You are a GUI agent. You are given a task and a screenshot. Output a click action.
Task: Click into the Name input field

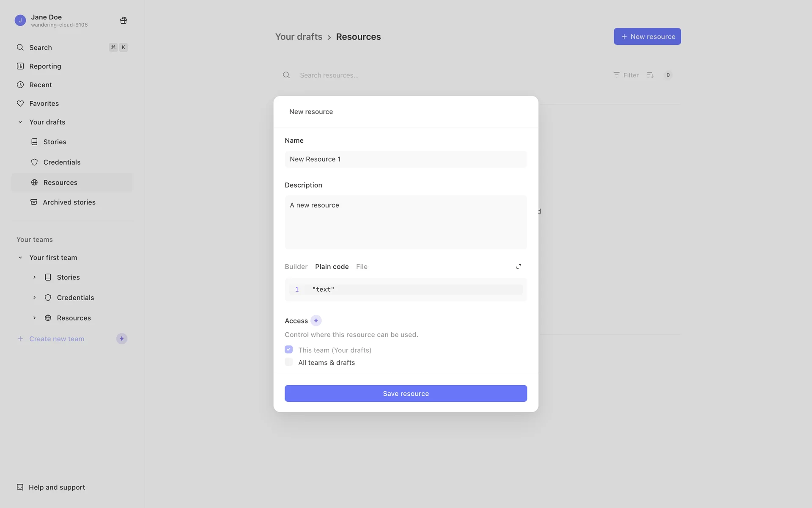click(406, 159)
